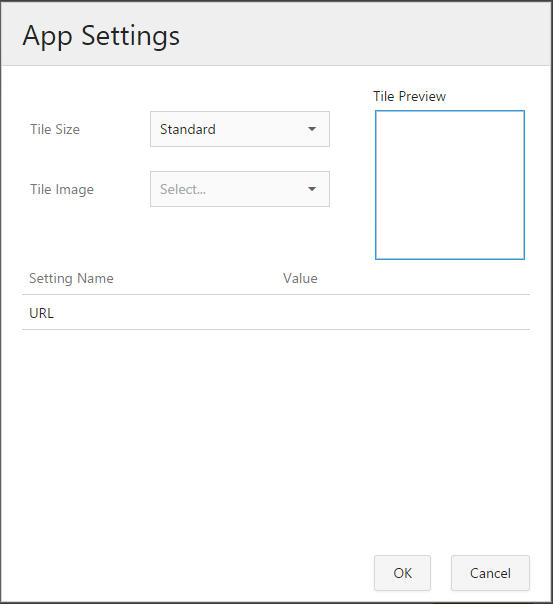Click the Standard text in Tile Size field
Screen dimensions: 553x604
[x=188, y=129]
